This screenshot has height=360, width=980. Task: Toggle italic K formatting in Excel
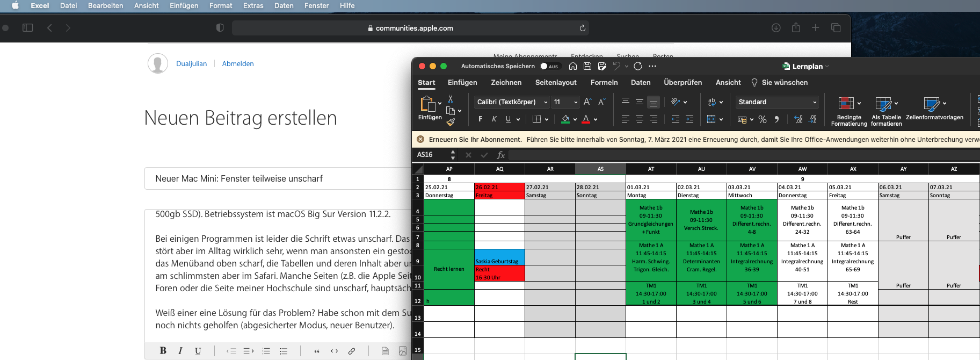pyautogui.click(x=494, y=119)
